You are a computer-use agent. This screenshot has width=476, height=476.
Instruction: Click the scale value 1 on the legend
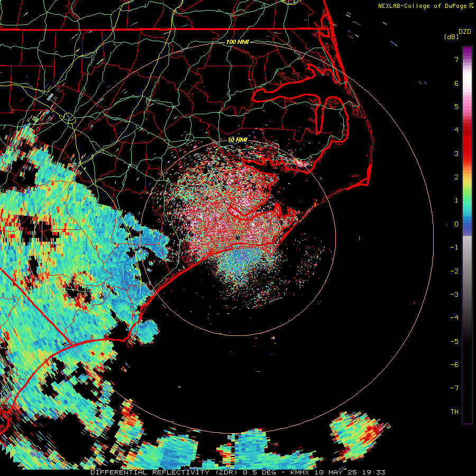pos(456,200)
